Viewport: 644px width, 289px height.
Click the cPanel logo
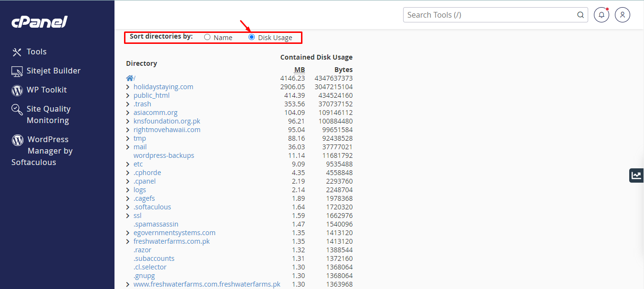tap(40, 22)
